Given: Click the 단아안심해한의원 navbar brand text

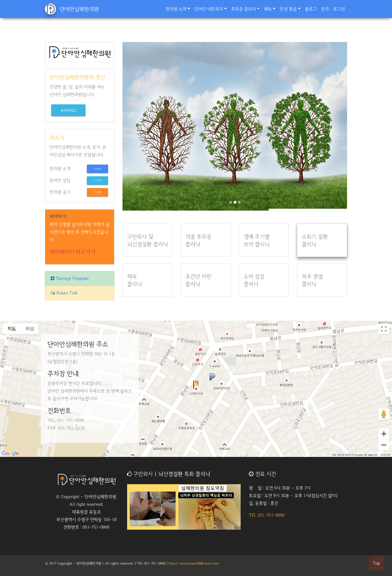Looking at the screenshot, I should [x=79, y=9].
